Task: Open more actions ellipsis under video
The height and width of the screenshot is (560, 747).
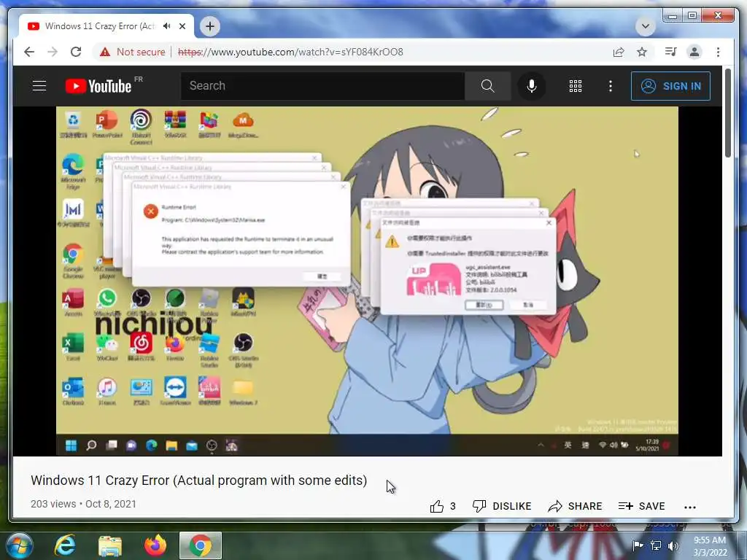Action: [690, 507]
